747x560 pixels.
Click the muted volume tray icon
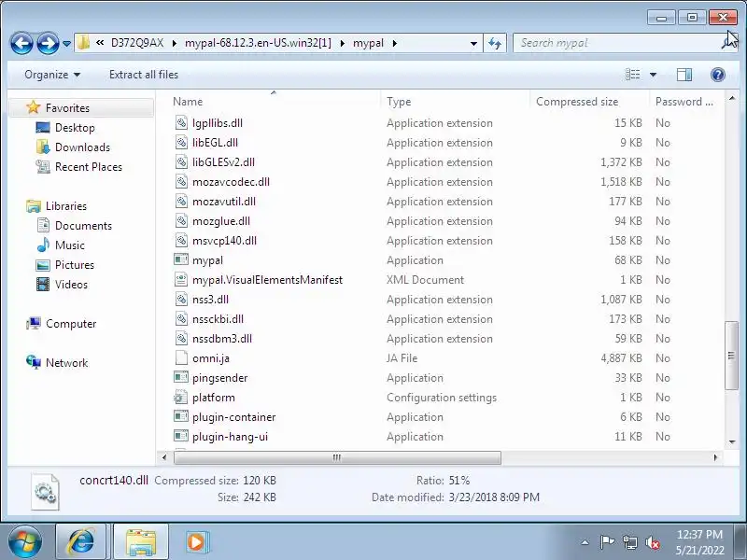(x=652, y=542)
